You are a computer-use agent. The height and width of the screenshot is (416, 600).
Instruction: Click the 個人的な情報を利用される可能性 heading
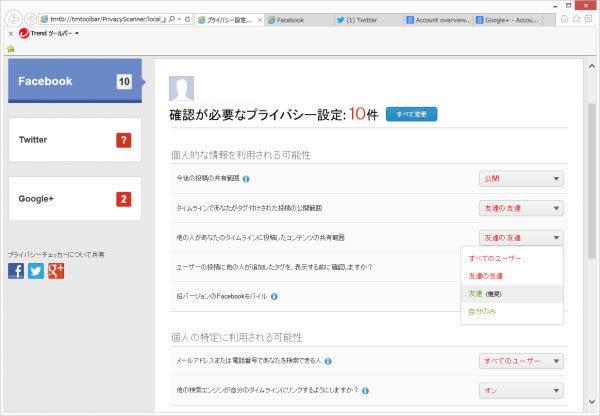pos(241,155)
